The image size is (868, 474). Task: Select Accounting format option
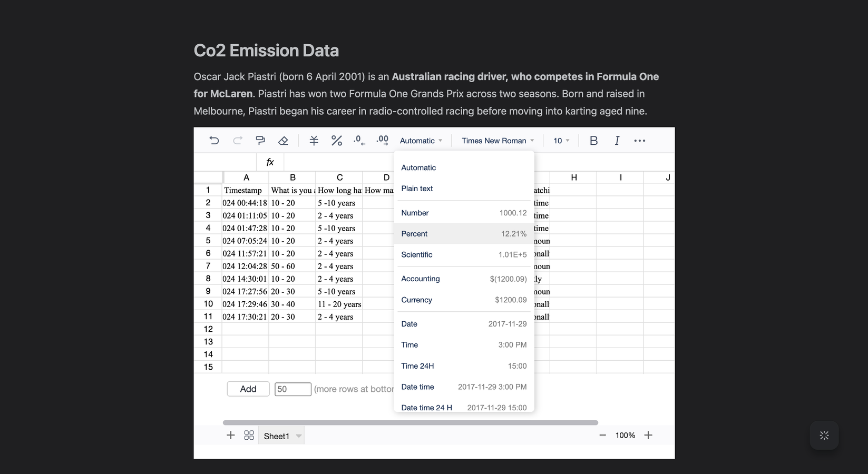pos(464,279)
